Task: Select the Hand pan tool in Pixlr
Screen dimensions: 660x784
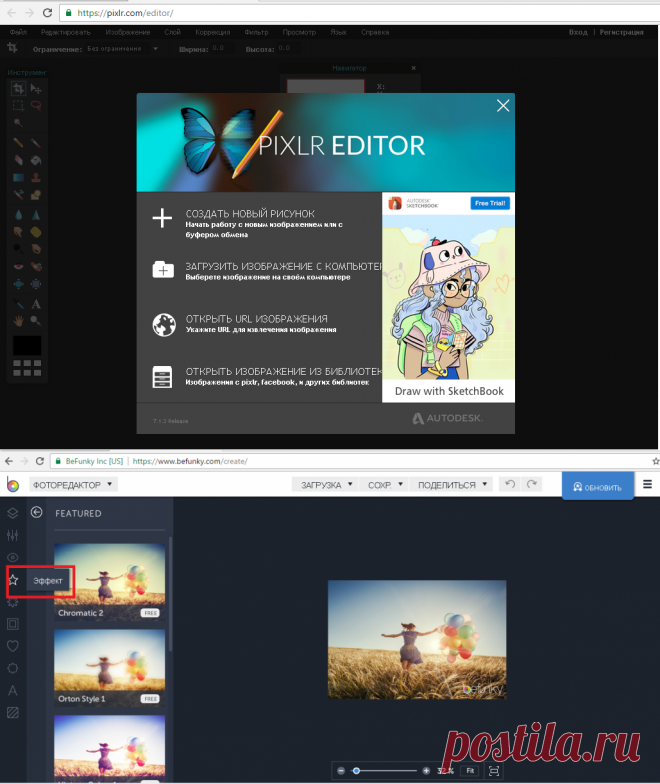Action: (18, 320)
